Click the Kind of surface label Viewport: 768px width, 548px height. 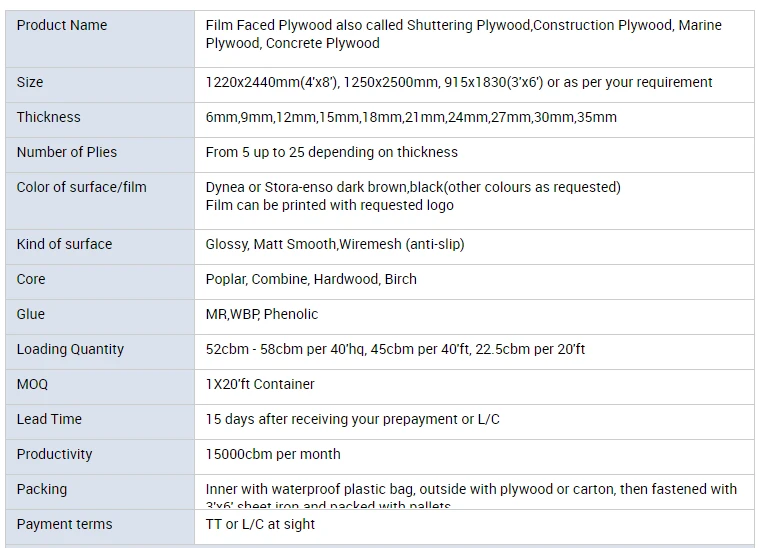64,244
